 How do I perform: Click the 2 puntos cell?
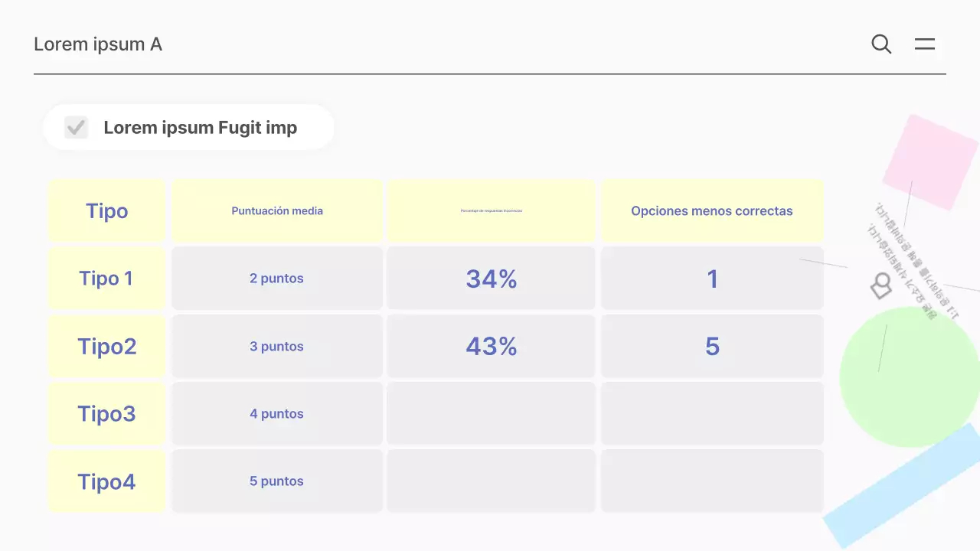tap(276, 279)
